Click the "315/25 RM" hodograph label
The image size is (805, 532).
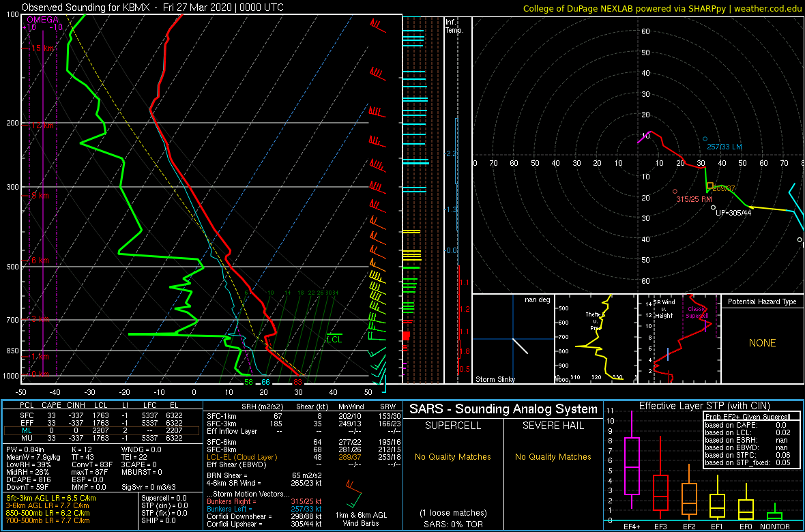pyautogui.click(x=694, y=199)
